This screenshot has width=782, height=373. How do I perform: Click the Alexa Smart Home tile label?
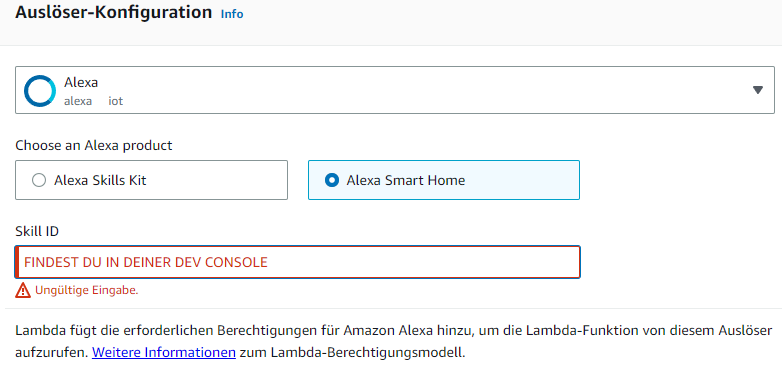pyautogui.click(x=406, y=180)
